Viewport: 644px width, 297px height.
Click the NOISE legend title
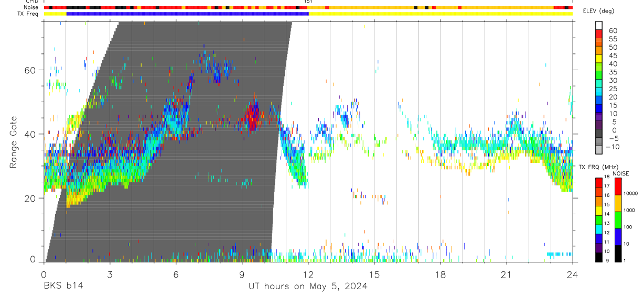621,173
